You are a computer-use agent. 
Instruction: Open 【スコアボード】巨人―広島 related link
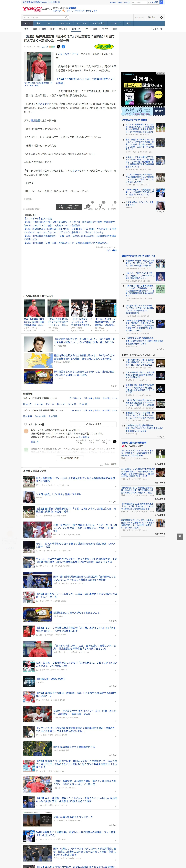click(x=38, y=219)
